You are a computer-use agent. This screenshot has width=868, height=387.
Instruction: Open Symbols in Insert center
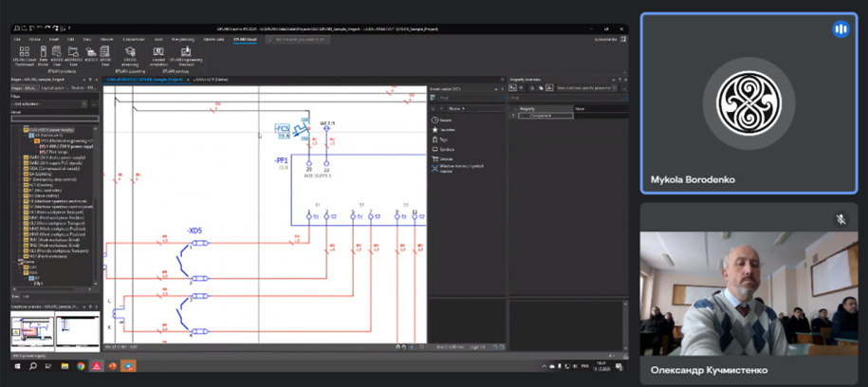[443, 150]
